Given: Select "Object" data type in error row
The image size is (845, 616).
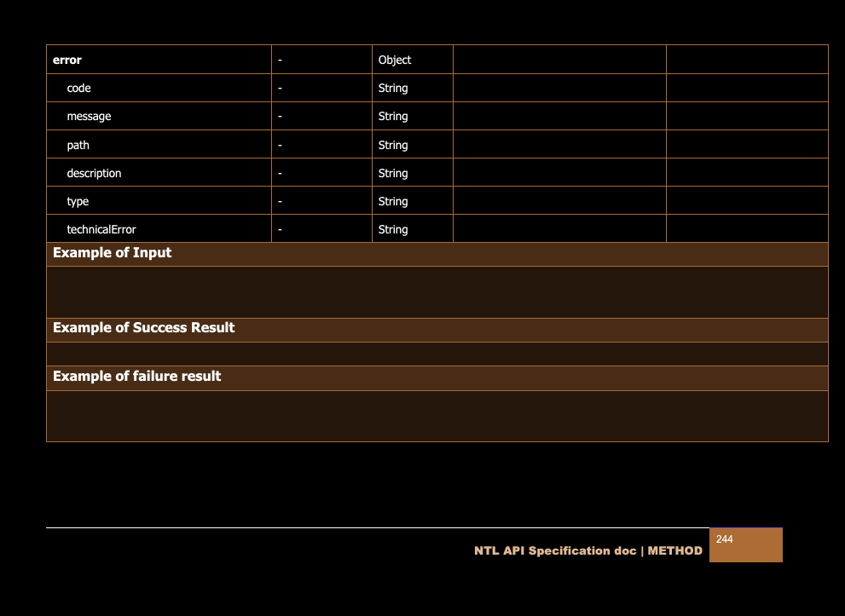Looking at the screenshot, I should point(395,60).
